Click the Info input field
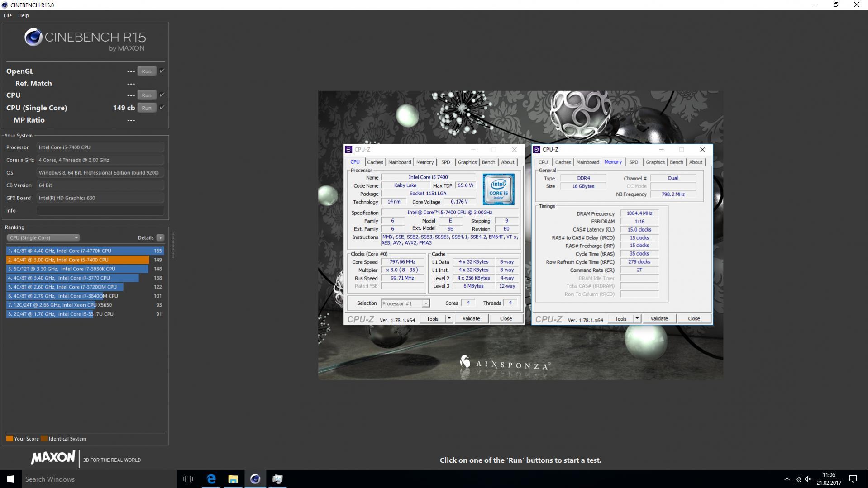Screen dimensions: 868x488 pyautogui.click(x=100, y=211)
